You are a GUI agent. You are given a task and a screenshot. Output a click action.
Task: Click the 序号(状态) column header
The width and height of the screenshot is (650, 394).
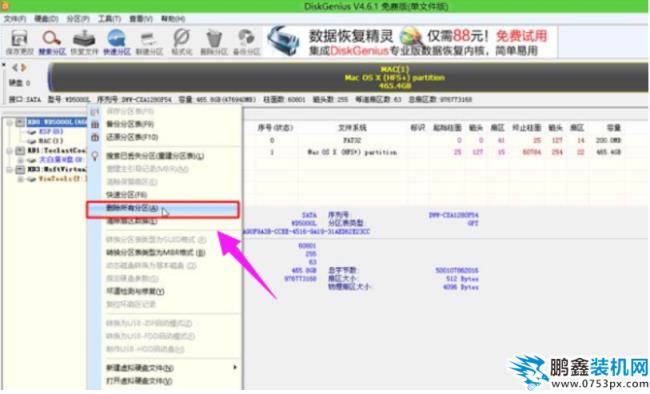click(275, 128)
